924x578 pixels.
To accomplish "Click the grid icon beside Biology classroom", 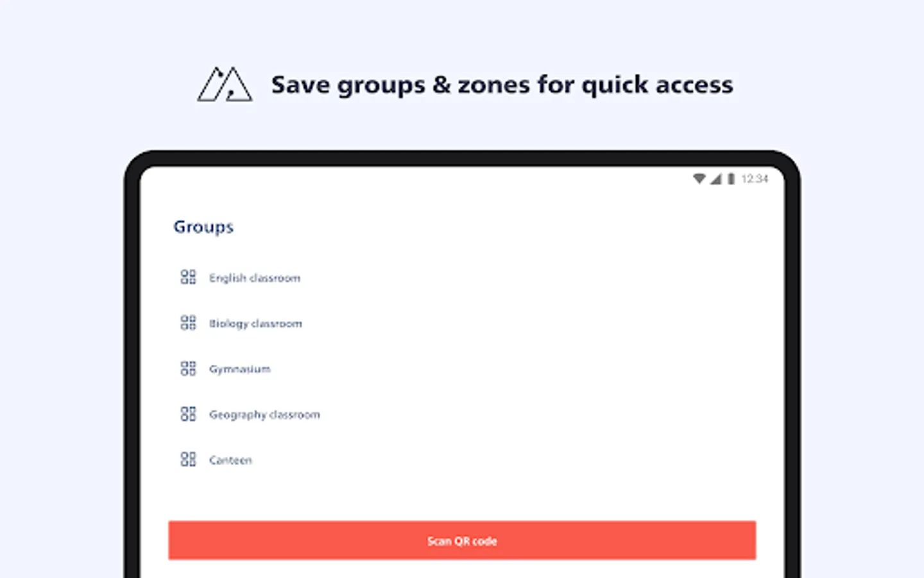I will [188, 322].
